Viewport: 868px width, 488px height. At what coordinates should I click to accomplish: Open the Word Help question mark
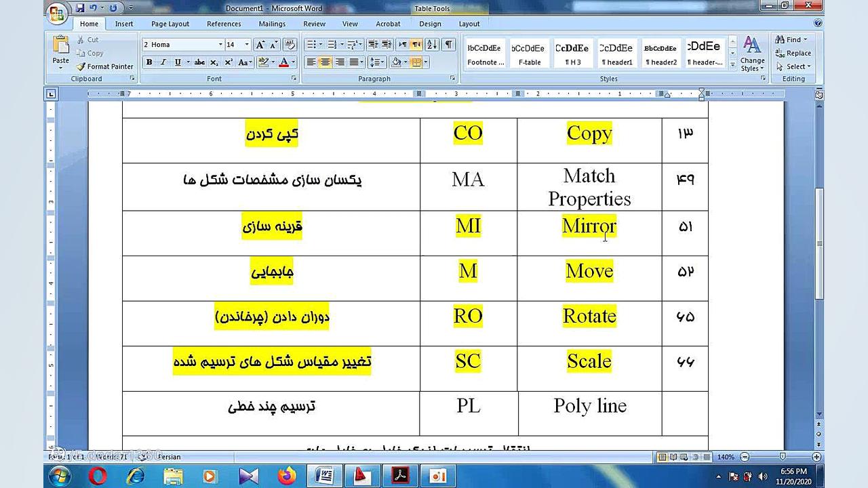click(818, 23)
